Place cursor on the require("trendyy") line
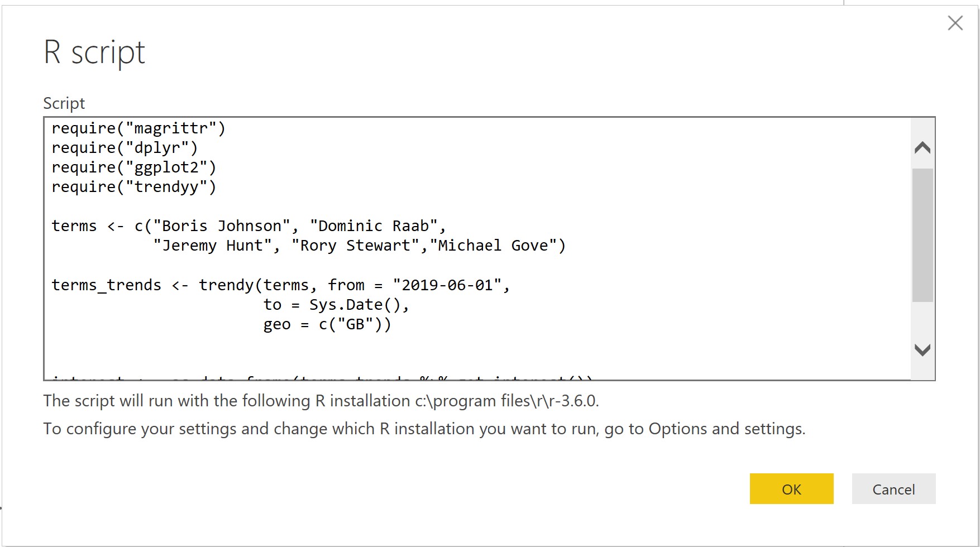 134,186
